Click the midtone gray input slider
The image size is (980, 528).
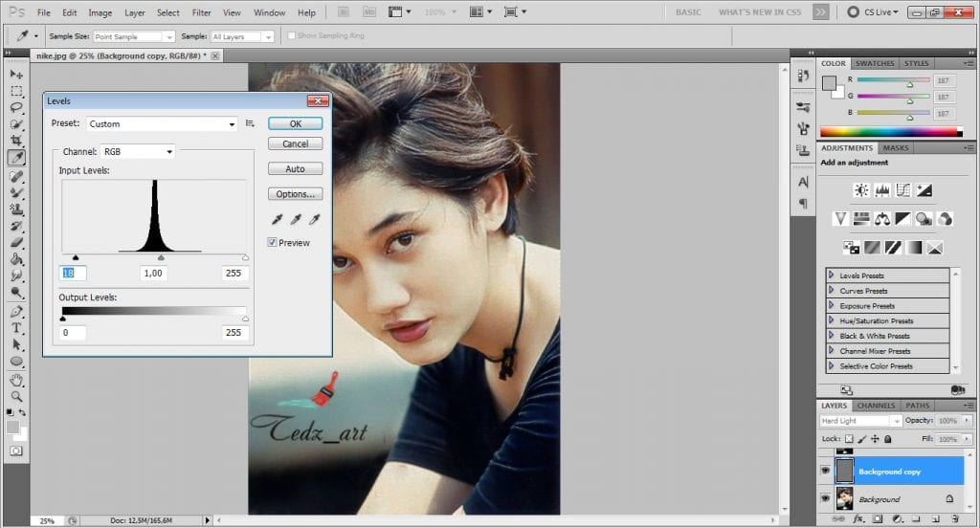point(161,257)
